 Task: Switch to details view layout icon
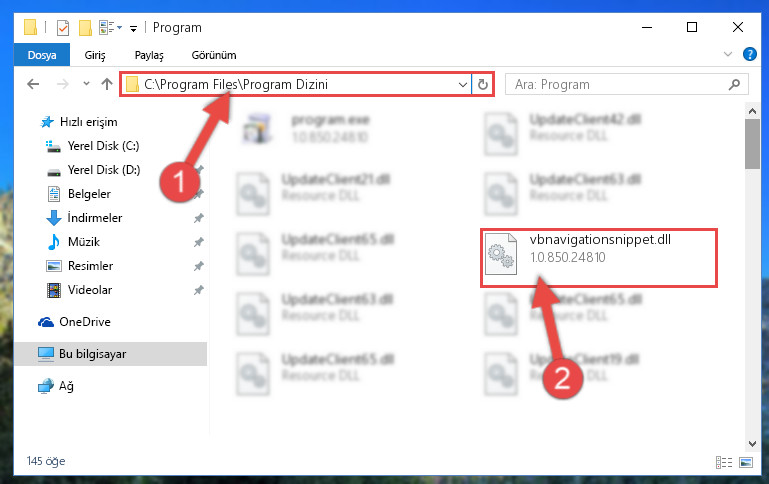[724, 462]
